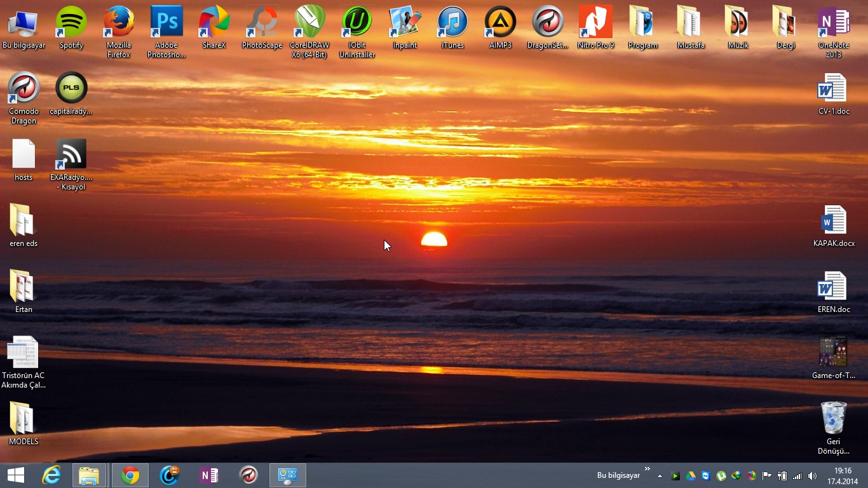Select the KAPAK.docx document

pos(834,226)
